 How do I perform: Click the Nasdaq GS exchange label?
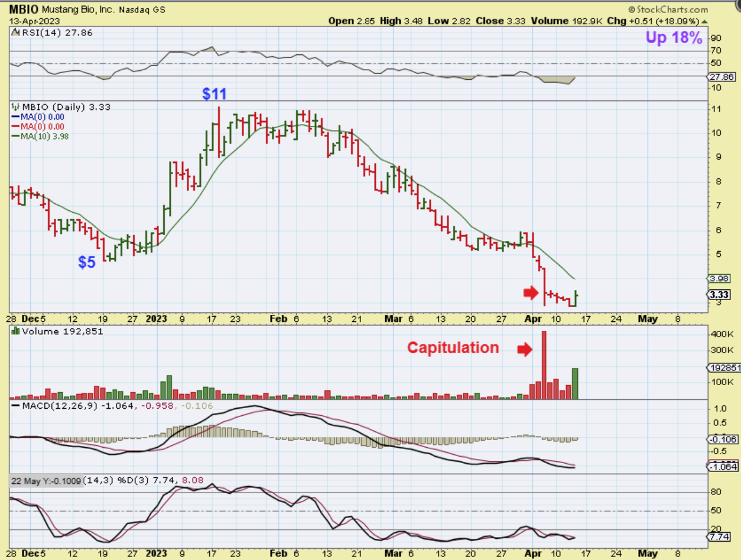point(142,10)
